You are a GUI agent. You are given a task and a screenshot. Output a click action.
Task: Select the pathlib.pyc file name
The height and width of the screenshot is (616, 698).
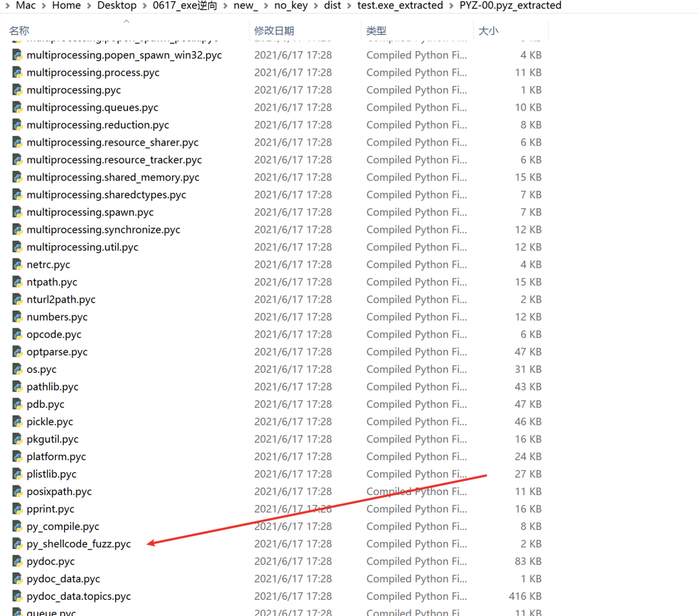(x=52, y=387)
